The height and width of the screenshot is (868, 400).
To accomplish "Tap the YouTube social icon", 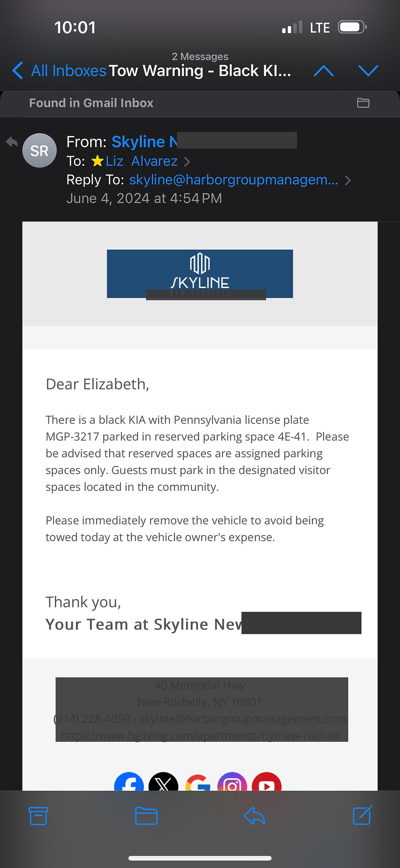I will click(267, 782).
